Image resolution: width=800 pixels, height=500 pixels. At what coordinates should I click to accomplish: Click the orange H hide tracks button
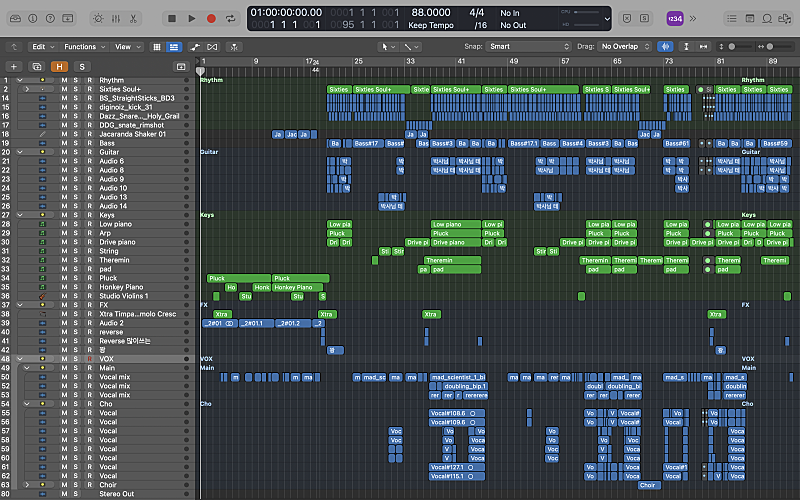click(x=59, y=66)
